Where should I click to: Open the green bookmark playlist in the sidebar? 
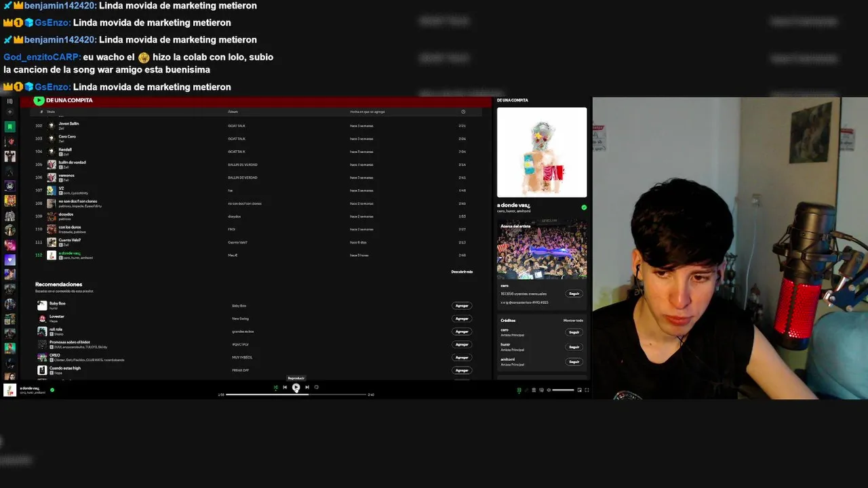pos(9,127)
